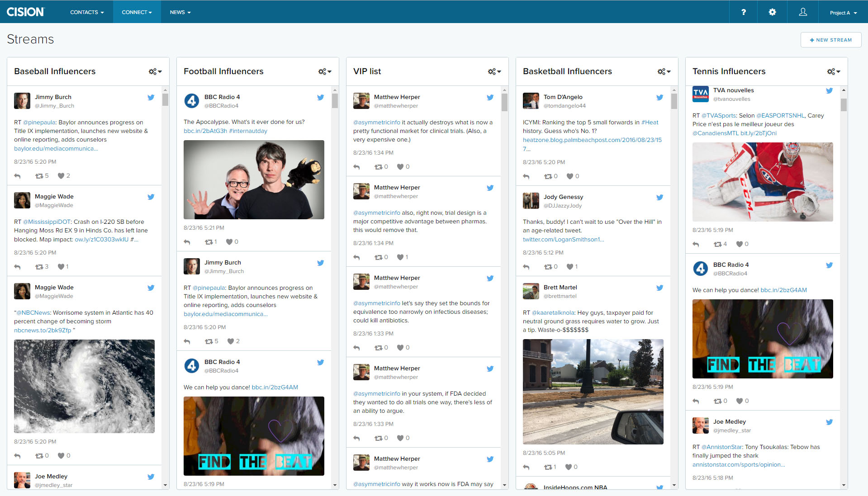Screen dimensions: 868x496
Task: Like Brett Martel's neutral ground grass tweet
Action: coord(569,467)
